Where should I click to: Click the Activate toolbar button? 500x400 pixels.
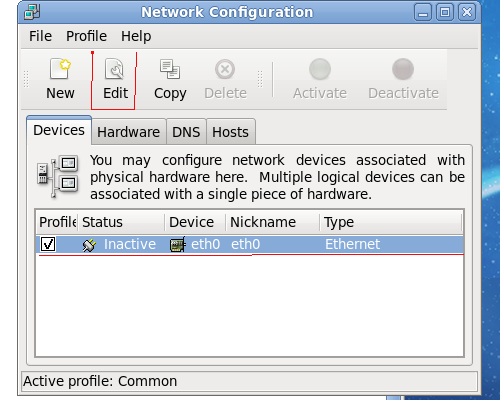click(x=320, y=79)
